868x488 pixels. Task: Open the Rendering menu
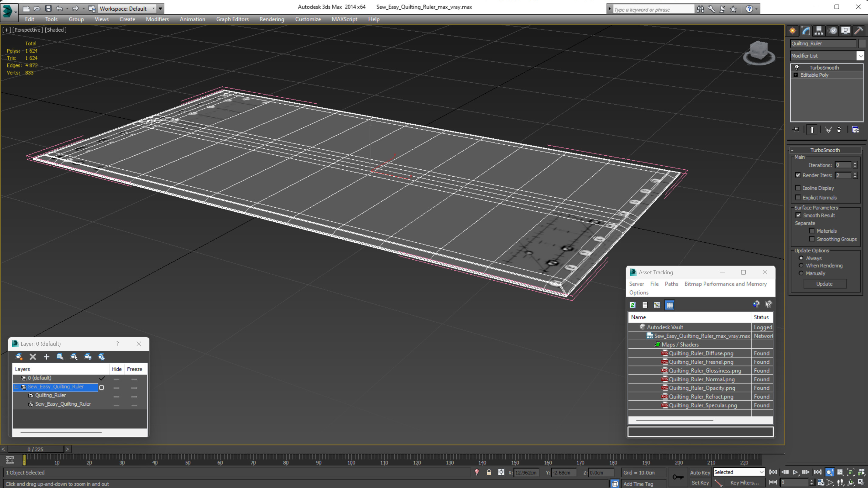point(272,19)
